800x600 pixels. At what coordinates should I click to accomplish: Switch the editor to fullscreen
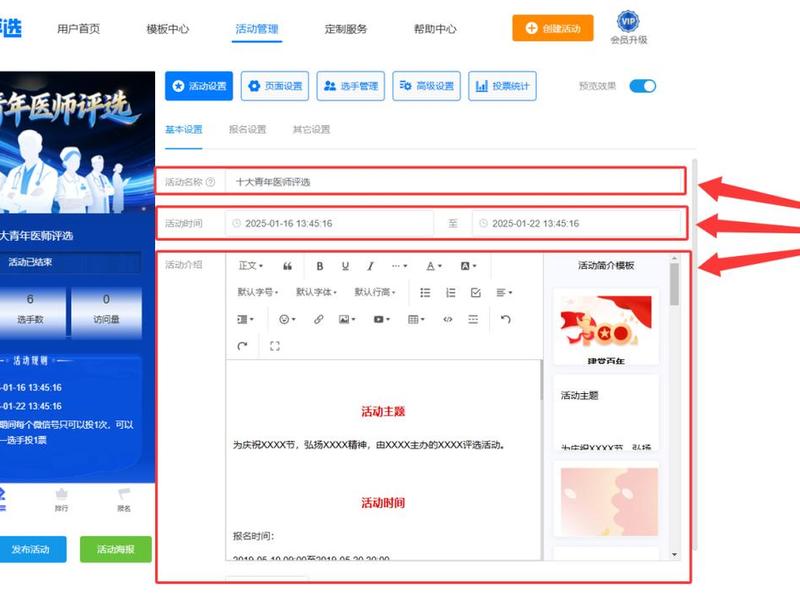[x=274, y=346]
